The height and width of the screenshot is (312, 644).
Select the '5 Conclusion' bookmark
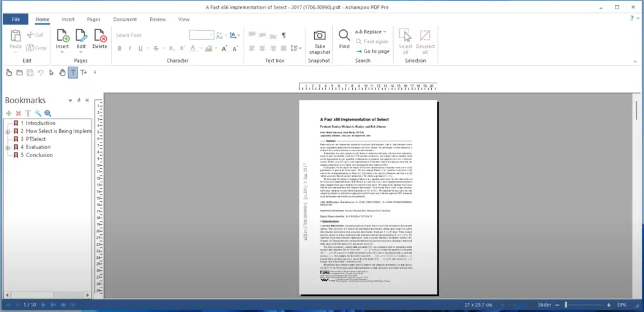39,155
